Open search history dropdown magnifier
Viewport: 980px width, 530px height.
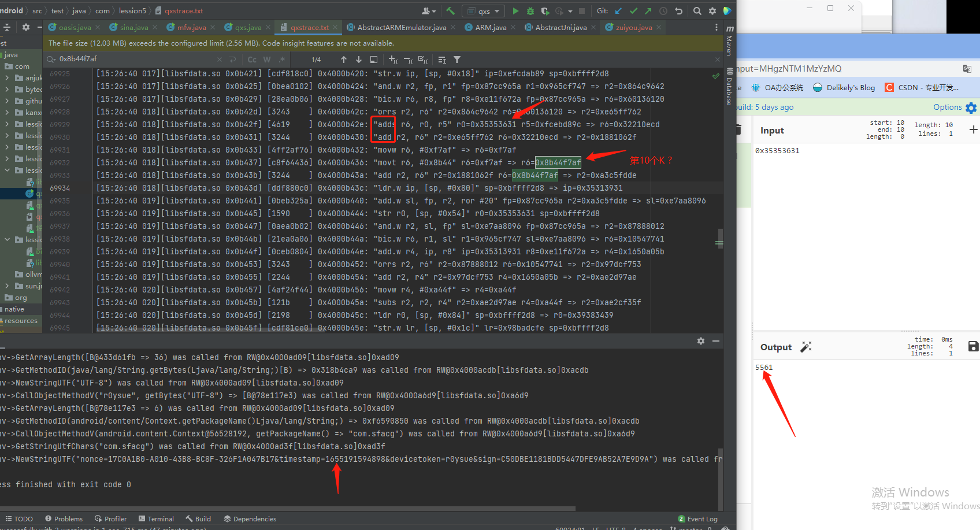[51, 59]
